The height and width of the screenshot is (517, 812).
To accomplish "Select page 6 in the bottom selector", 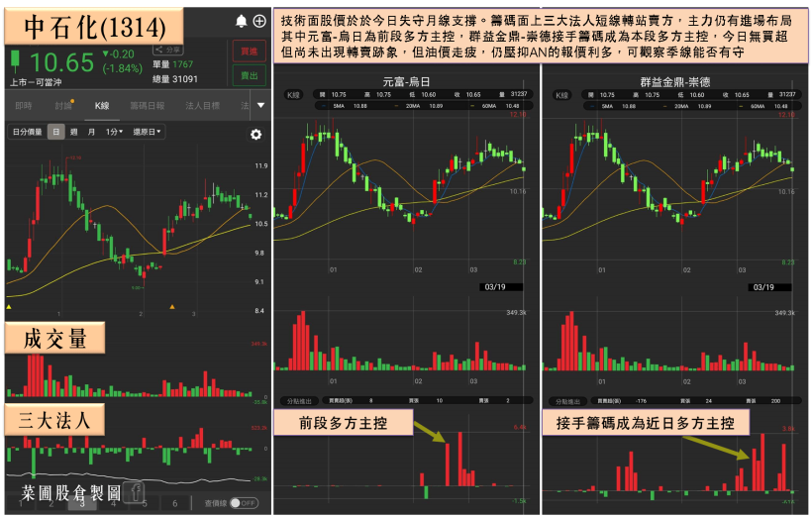I will (174, 503).
